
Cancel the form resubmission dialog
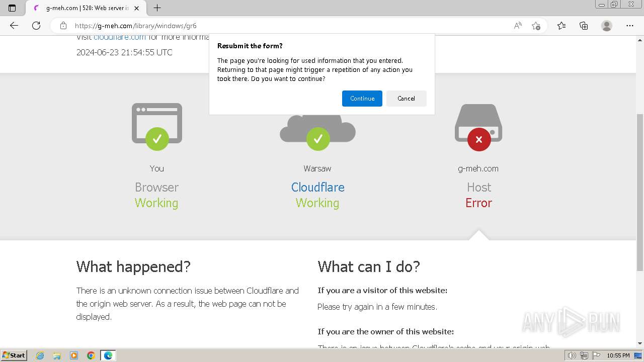(406, 99)
